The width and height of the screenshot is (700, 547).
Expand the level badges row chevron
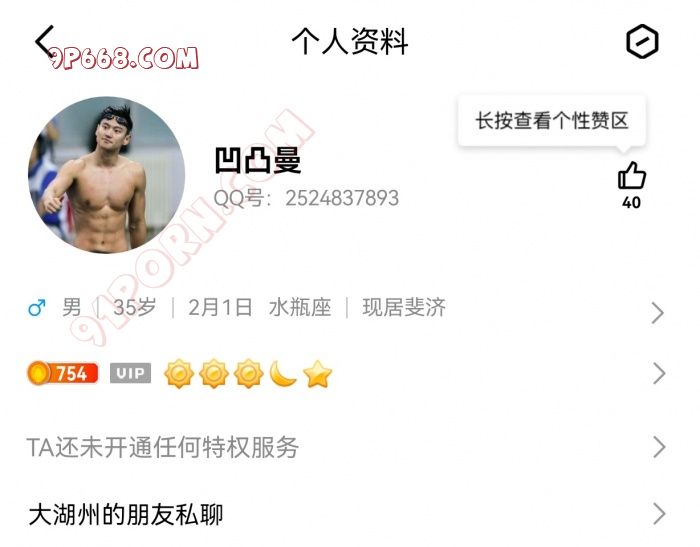point(657,374)
